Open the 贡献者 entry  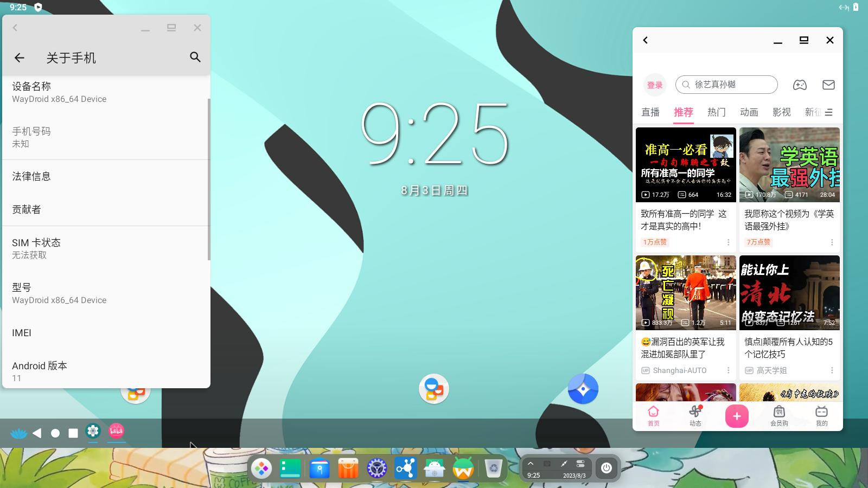click(105, 209)
